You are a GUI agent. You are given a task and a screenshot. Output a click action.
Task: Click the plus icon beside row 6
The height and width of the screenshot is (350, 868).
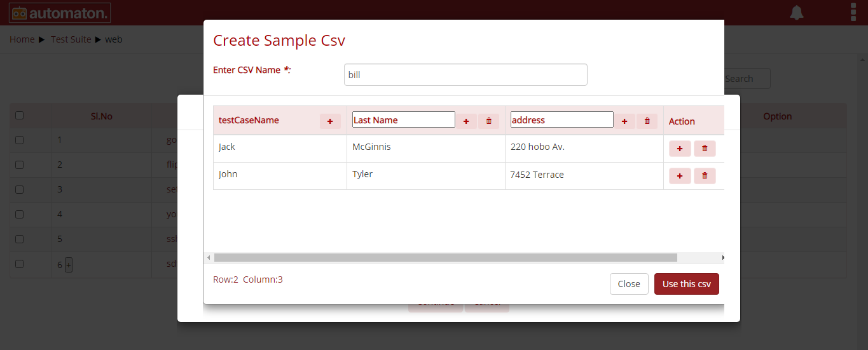coord(69,265)
